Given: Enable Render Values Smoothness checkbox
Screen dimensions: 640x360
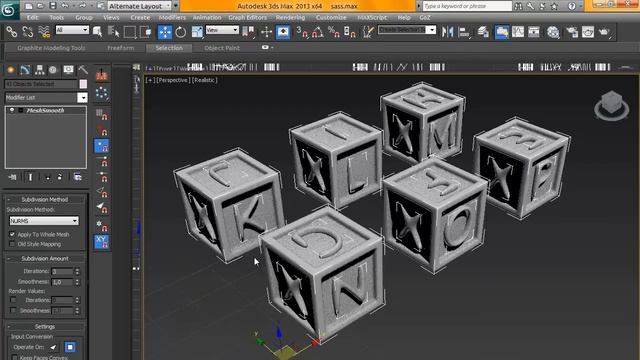Looking at the screenshot, I should point(13,311).
